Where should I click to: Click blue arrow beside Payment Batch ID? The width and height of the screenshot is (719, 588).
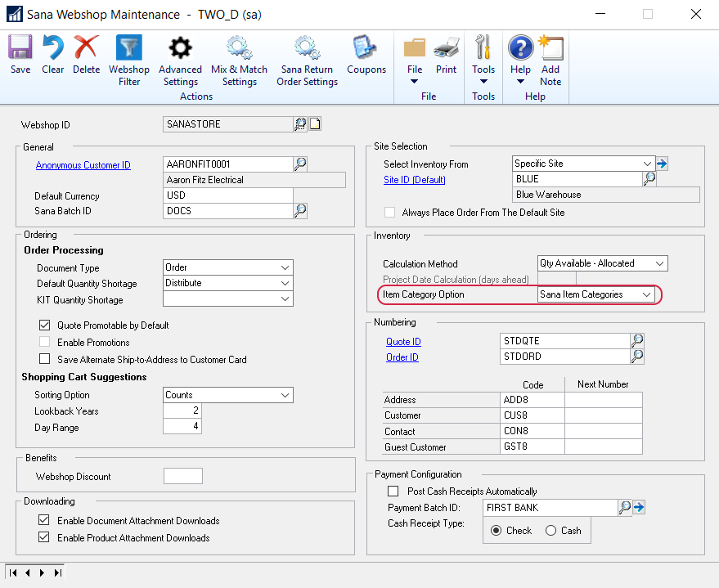click(639, 507)
